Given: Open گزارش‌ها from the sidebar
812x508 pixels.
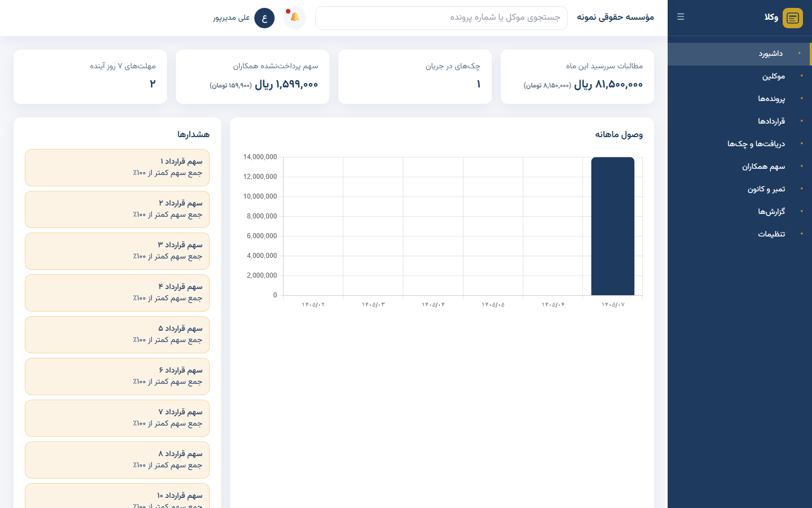Looking at the screenshot, I should (x=740, y=212).
